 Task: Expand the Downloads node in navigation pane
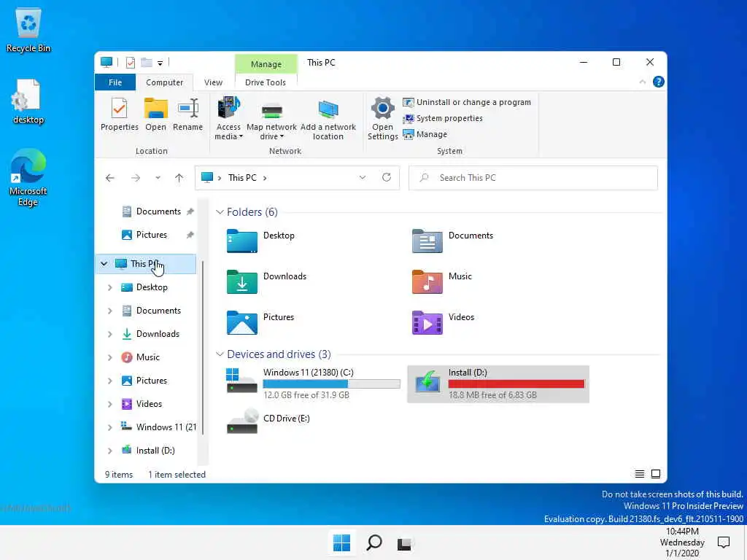[x=110, y=334]
